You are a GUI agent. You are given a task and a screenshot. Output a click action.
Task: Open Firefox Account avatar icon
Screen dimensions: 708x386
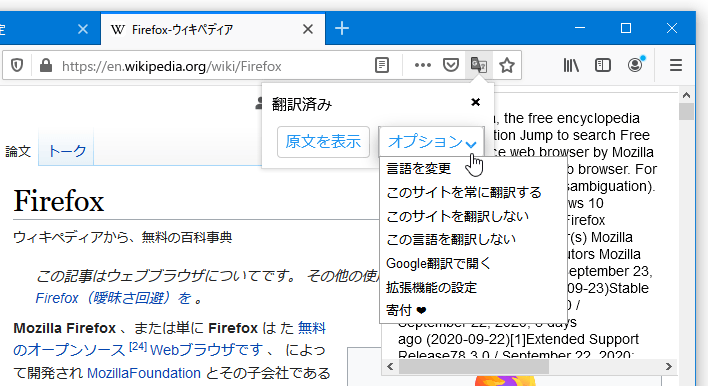pos(636,65)
